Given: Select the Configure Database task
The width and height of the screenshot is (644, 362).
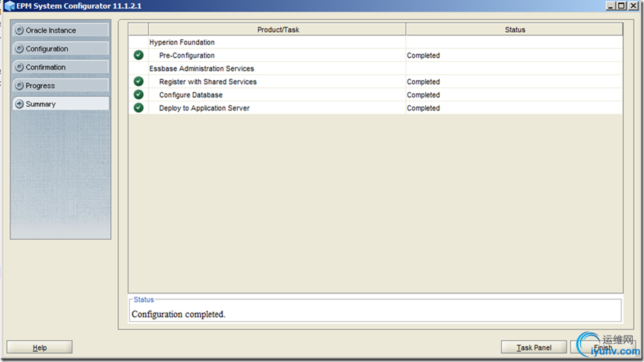Looking at the screenshot, I should pos(375,95).
